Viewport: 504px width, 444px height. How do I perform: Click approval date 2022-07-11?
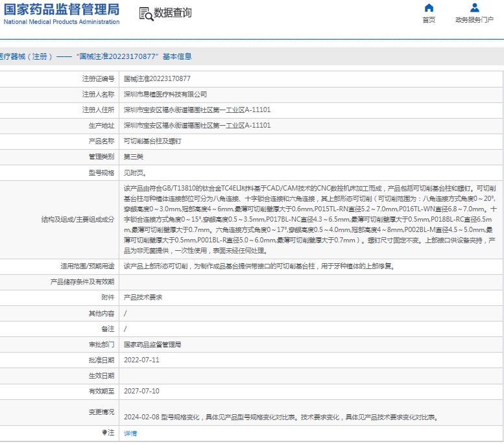(x=141, y=360)
